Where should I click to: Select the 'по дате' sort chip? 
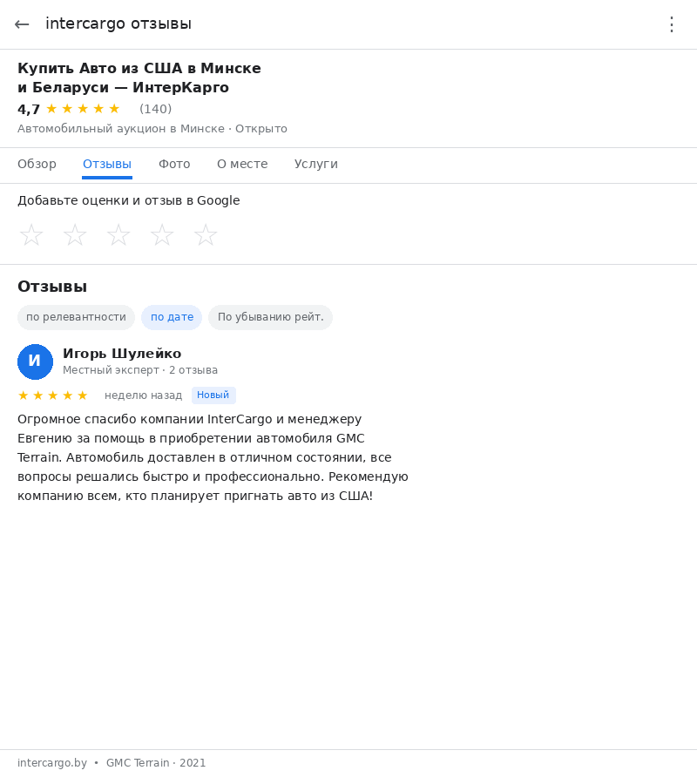coord(172,317)
